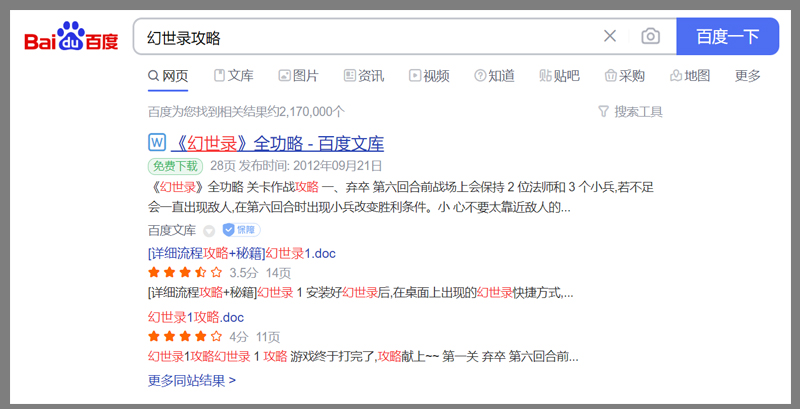Open the 贴吧 tab
The width and height of the screenshot is (800, 409).
(560, 76)
